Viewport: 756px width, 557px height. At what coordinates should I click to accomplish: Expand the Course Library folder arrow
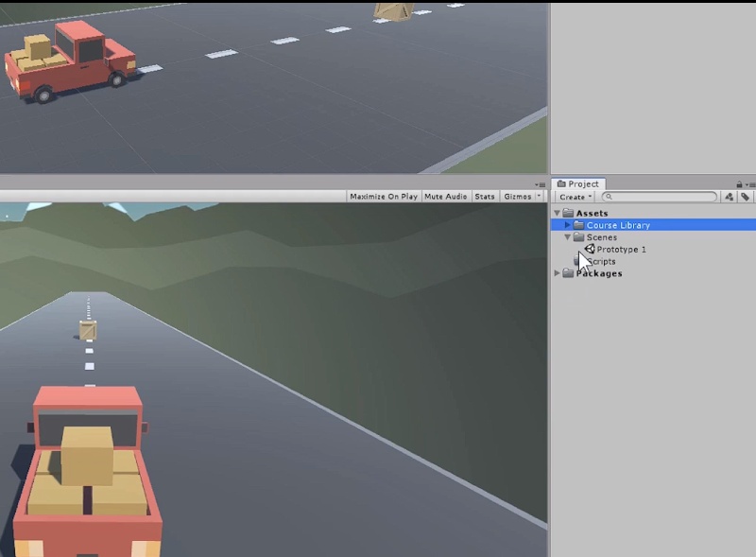568,225
